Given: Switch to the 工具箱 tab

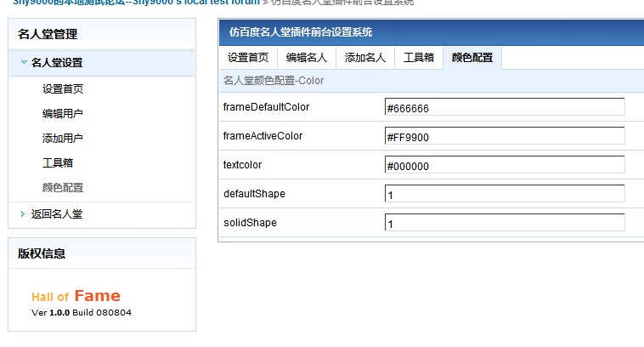Looking at the screenshot, I should tap(419, 58).
